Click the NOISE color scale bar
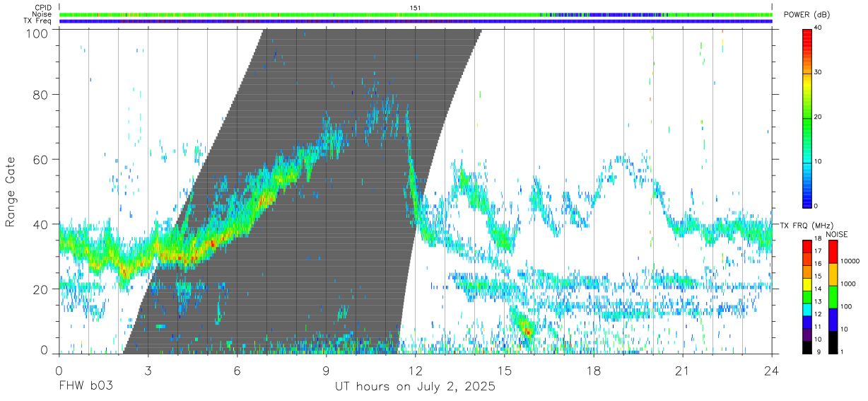This screenshot has height=401, width=868. [x=833, y=297]
